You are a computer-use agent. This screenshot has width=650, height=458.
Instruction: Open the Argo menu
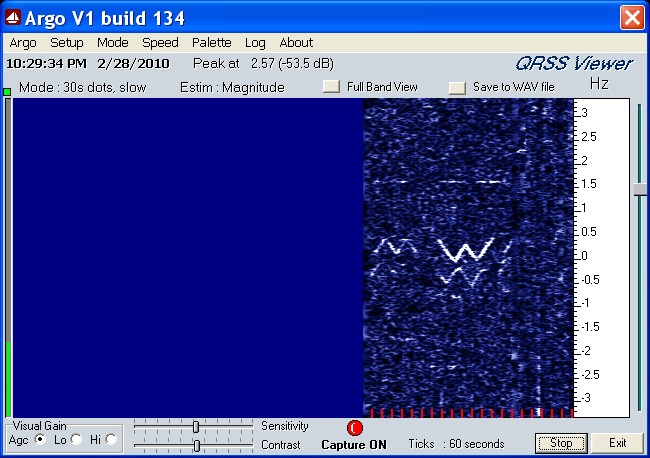click(23, 43)
